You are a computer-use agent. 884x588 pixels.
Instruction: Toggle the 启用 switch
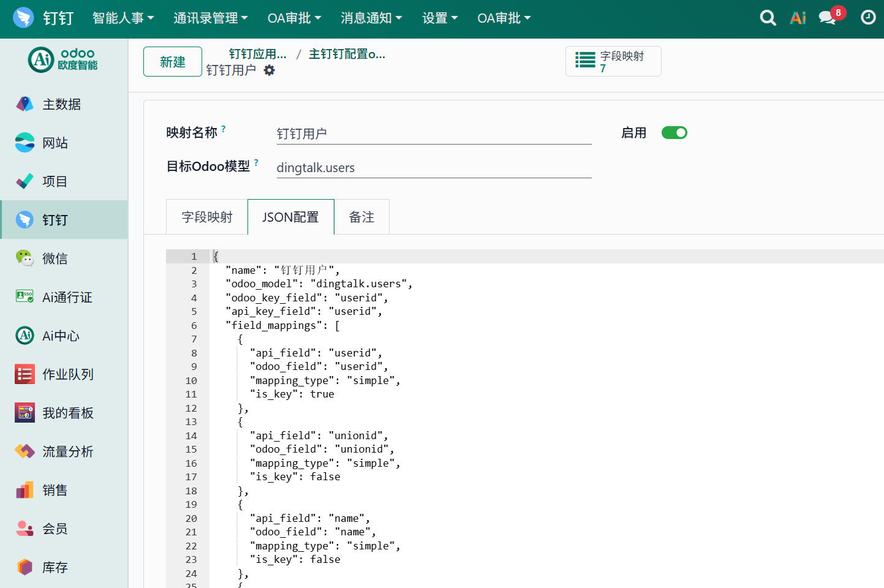click(x=674, y=133)
